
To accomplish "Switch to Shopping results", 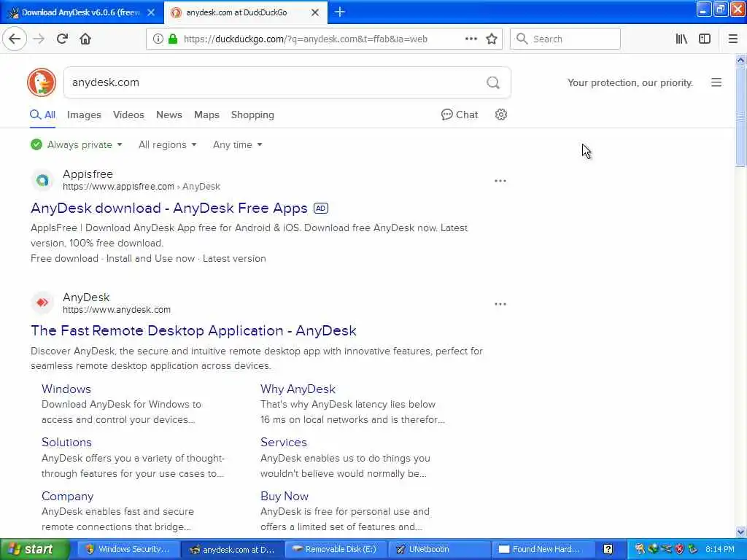I will pos(252,114).
